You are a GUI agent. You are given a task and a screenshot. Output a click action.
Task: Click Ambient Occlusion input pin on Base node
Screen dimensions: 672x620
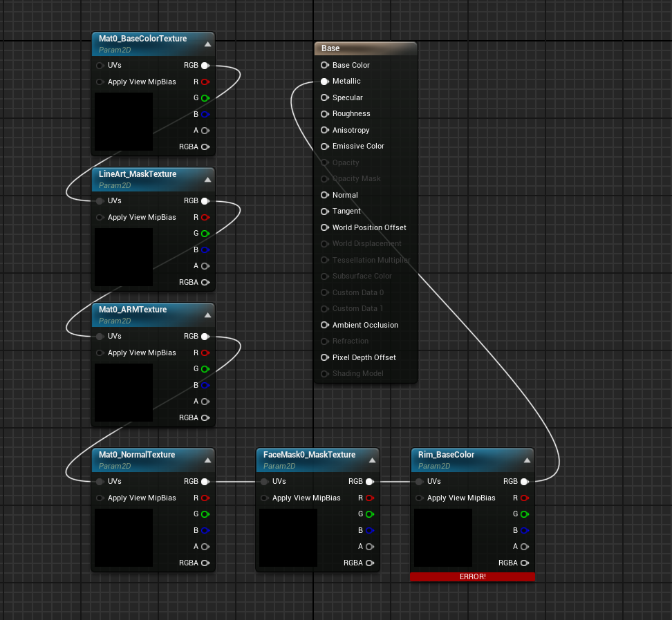coord(325,326)
